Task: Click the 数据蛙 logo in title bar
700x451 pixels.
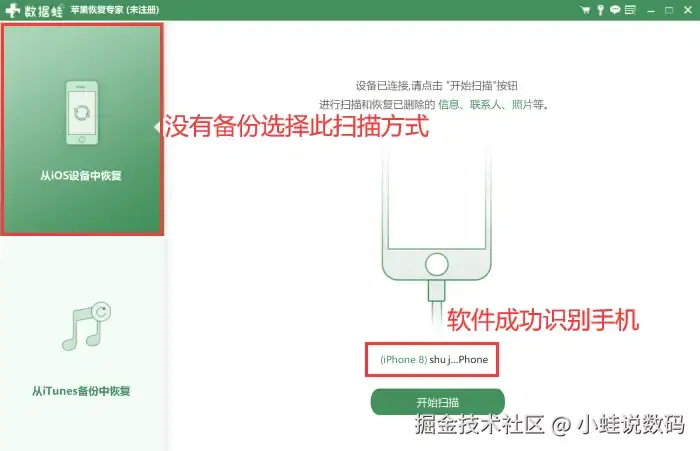Action: 35,10
